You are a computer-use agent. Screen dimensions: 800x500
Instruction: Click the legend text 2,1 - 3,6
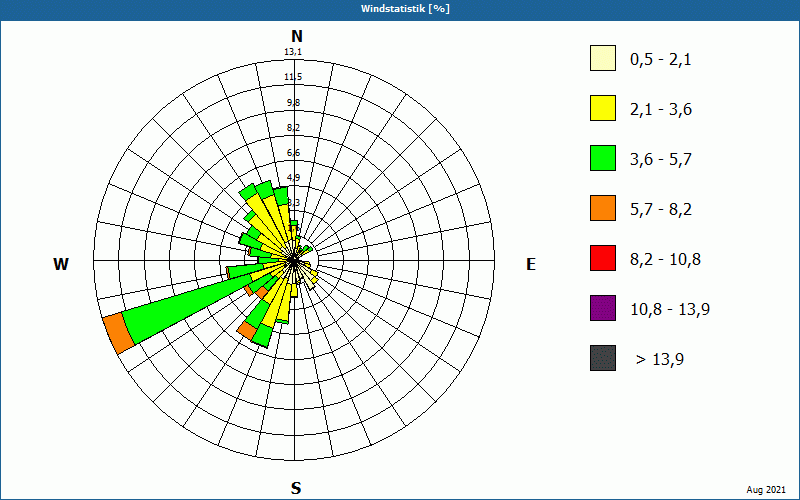[661, 110]
